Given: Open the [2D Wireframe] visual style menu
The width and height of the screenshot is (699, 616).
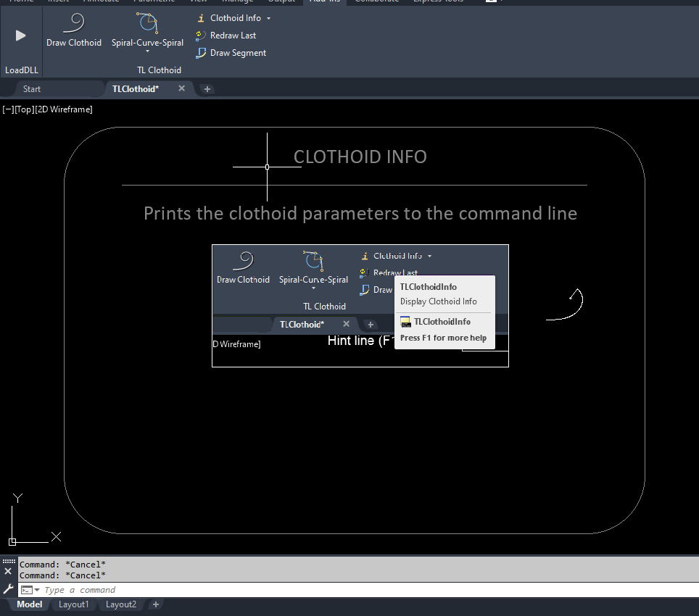Looking at the screenshot, I should tap(64, 109).
